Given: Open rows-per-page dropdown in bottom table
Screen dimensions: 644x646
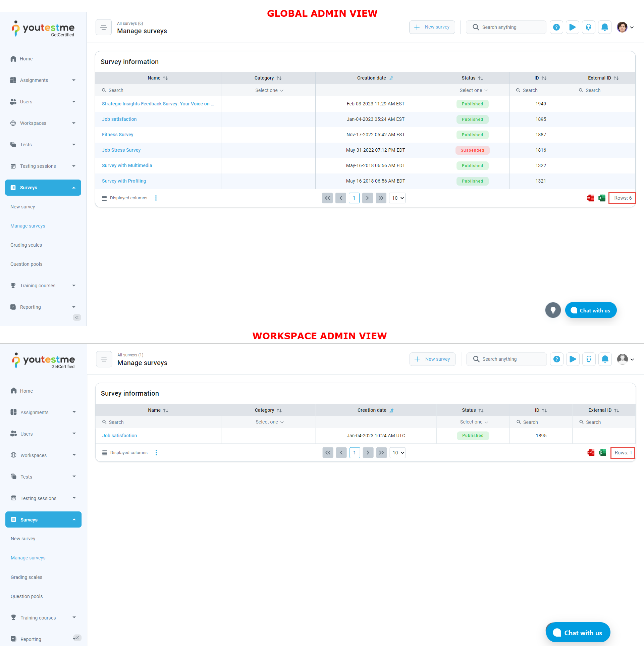Looking at the screenshot, I should 398,453.
